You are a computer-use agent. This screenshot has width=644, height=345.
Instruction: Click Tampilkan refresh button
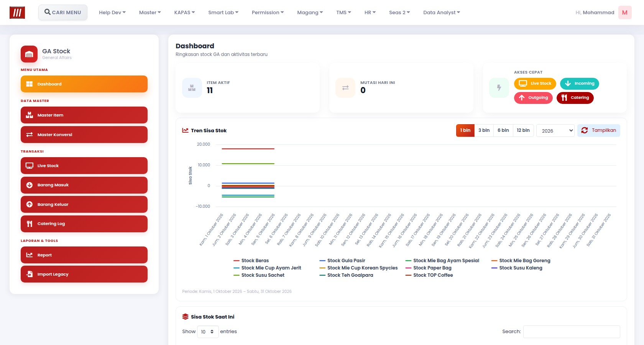598,130
